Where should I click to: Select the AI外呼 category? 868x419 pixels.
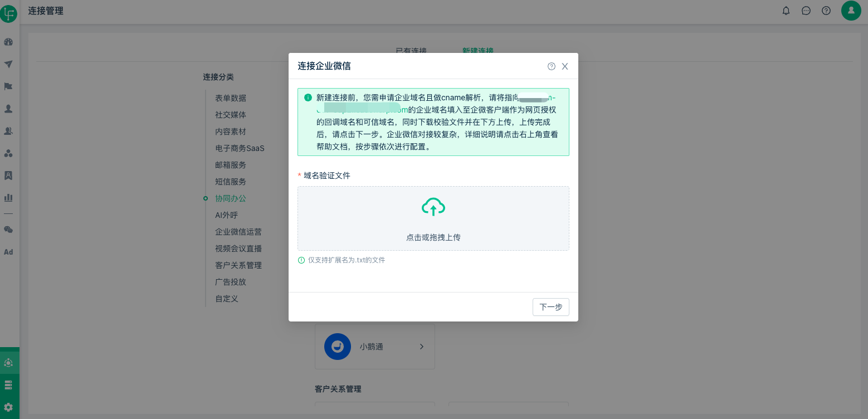[x=227, y=215]
